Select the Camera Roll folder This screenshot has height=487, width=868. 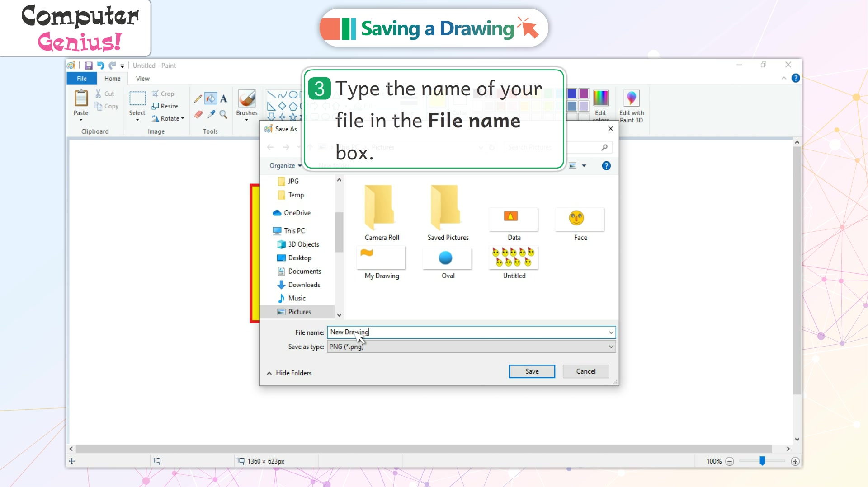click(382, 212)
